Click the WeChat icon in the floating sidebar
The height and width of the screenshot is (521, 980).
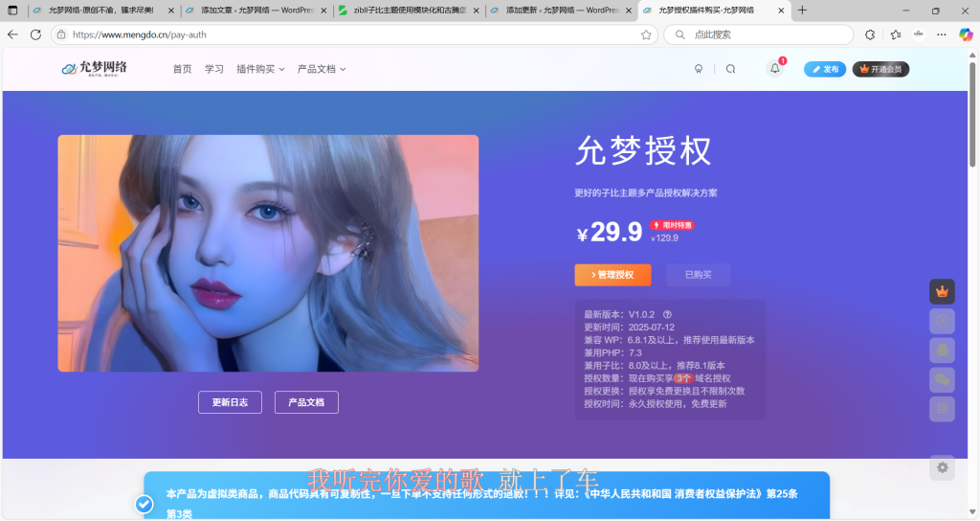942,379
